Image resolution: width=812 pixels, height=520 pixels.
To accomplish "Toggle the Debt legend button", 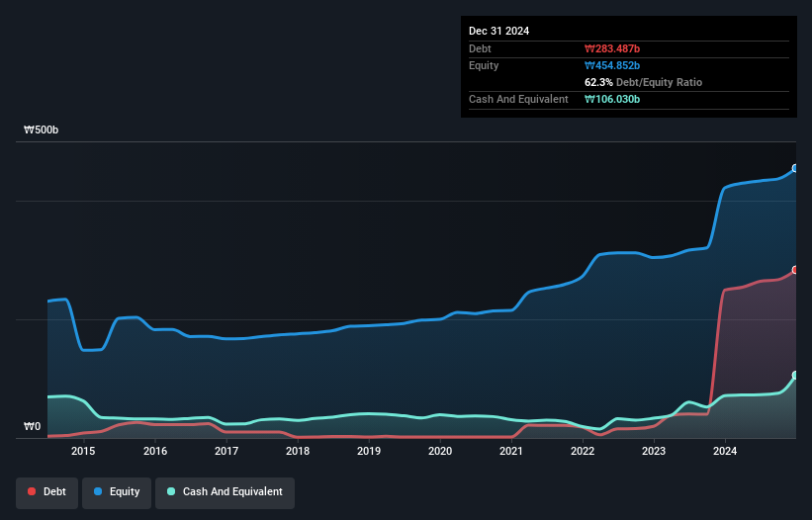I will coord(47,492).
